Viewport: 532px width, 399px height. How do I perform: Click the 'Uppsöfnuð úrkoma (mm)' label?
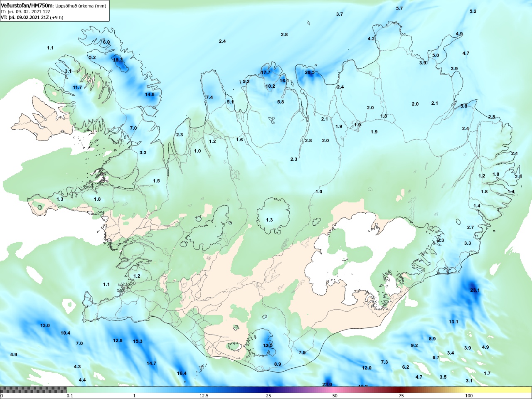point(81,6)
